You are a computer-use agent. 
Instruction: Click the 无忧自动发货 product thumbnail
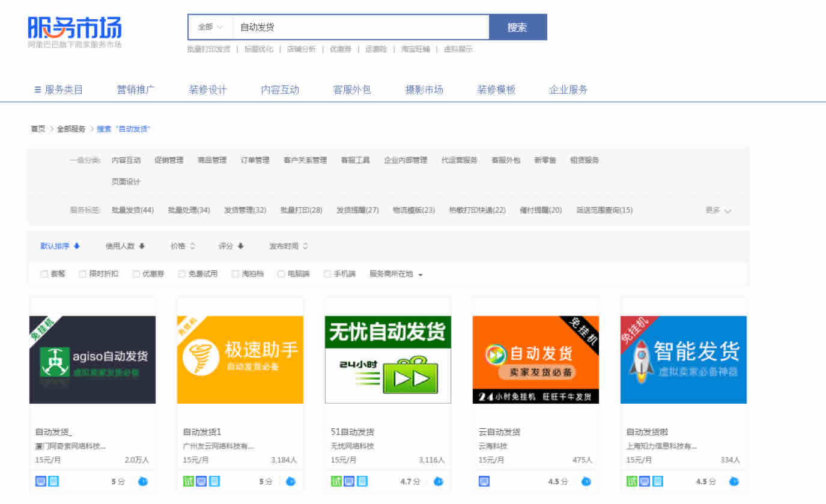point(387,359)
